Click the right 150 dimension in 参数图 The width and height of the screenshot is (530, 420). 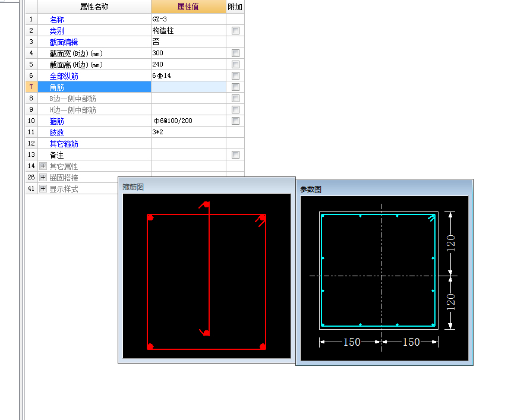[x=411, y=342]
